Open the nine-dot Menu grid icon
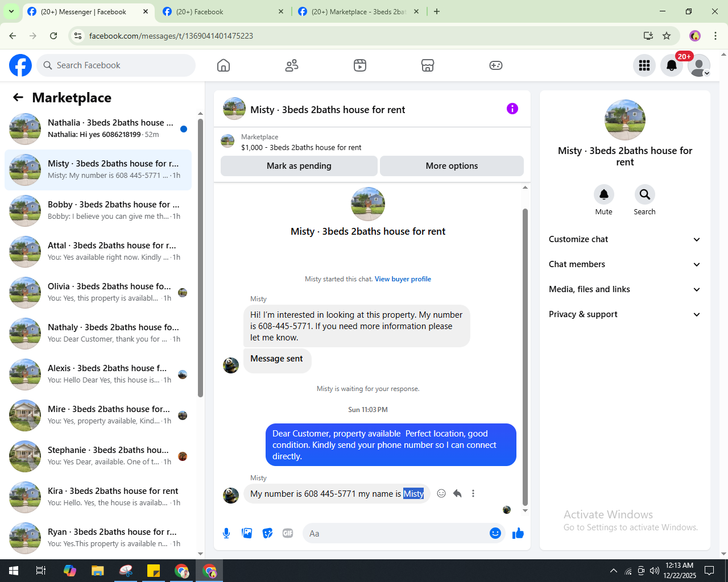 pyautogui.click(x=644, y=65)
